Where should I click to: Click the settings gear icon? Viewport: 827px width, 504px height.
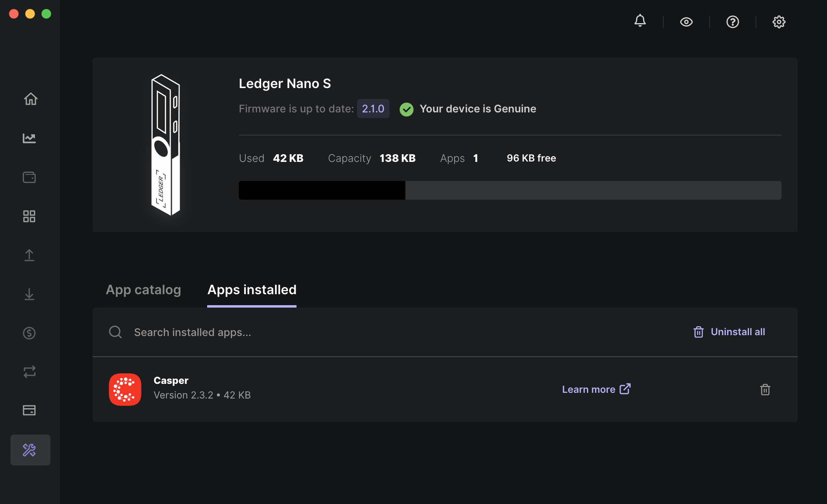tap(779, 22)
